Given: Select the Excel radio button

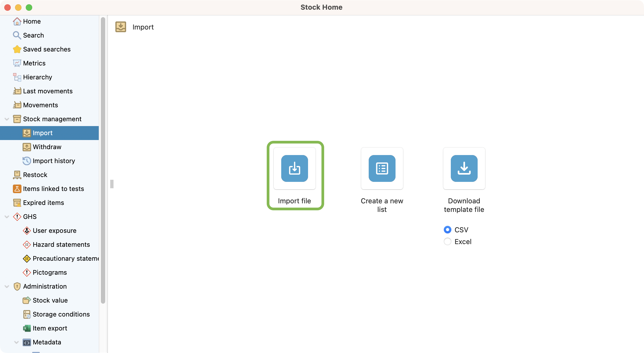Looking at the screenshot, I should pos(447,242).
